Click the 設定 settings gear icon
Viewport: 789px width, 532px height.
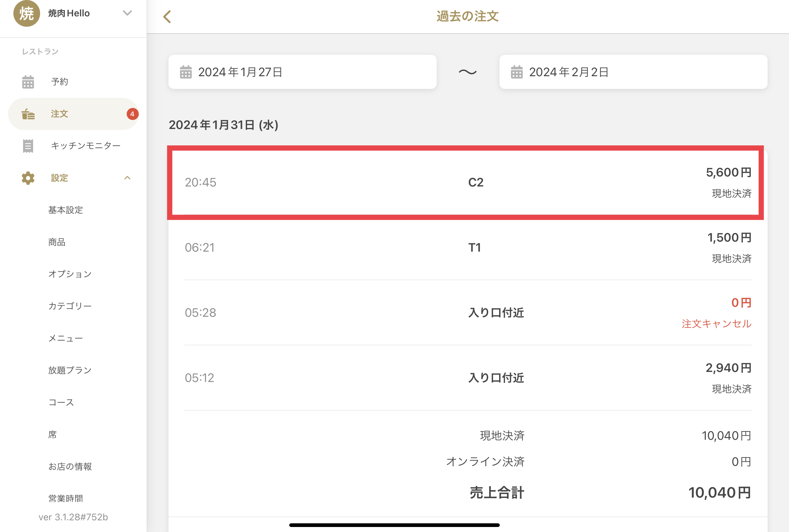27,178
